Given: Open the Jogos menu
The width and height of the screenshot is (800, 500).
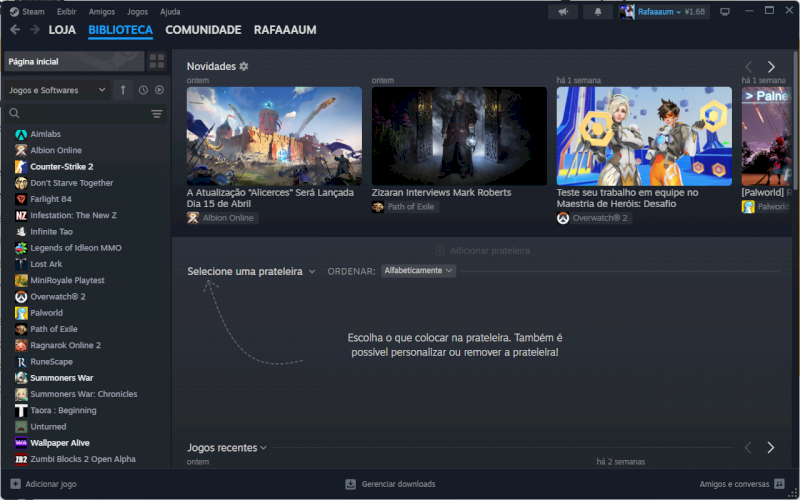Looking at the screenshot, I should pyautogui.click(x=137, y=12).
